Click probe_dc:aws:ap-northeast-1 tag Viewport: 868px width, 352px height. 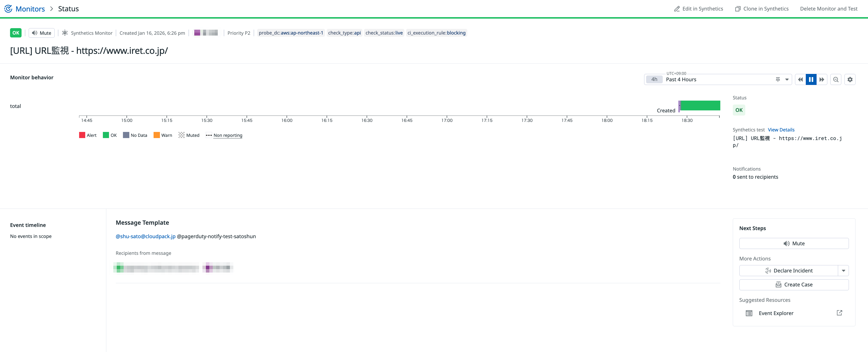pos(290,33)
